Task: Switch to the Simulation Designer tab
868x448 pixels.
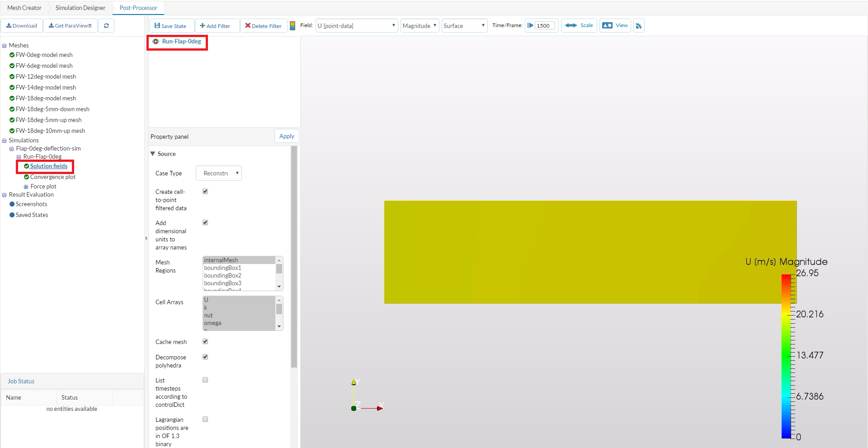Action: click(x=80, y=8)
